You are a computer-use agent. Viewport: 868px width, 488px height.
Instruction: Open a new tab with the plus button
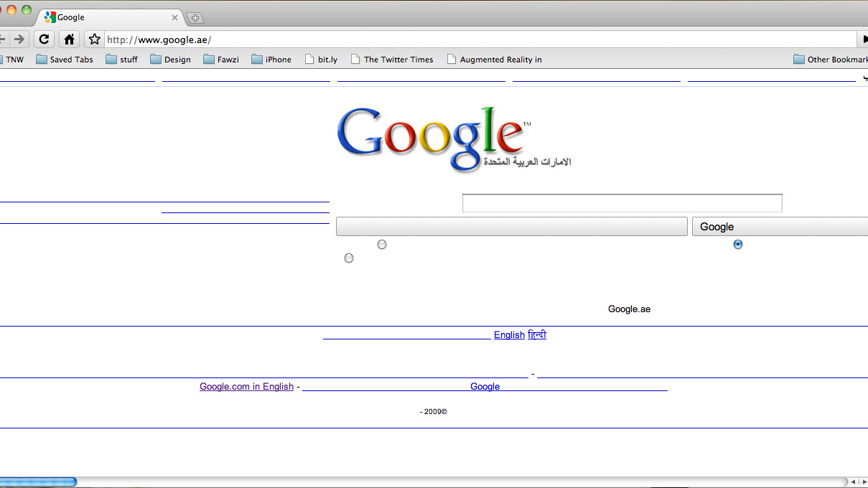195,18
